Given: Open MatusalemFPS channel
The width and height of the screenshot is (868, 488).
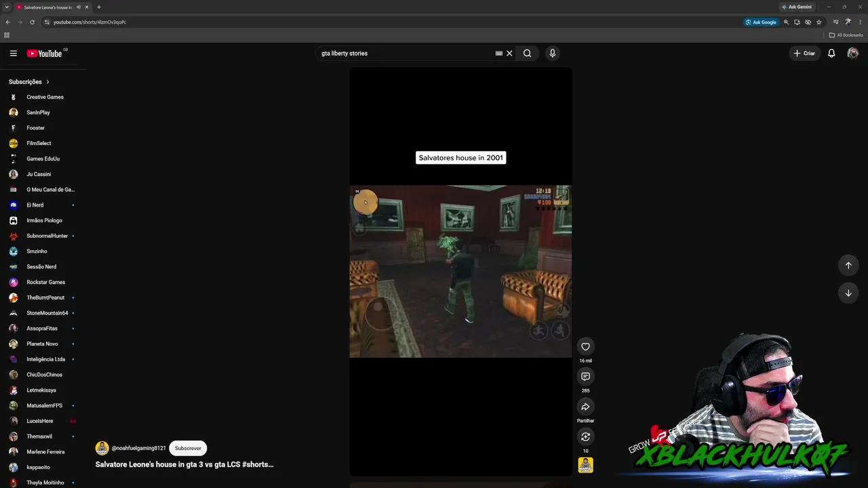Looking at the screenshot, I should (x=43, y=405).
